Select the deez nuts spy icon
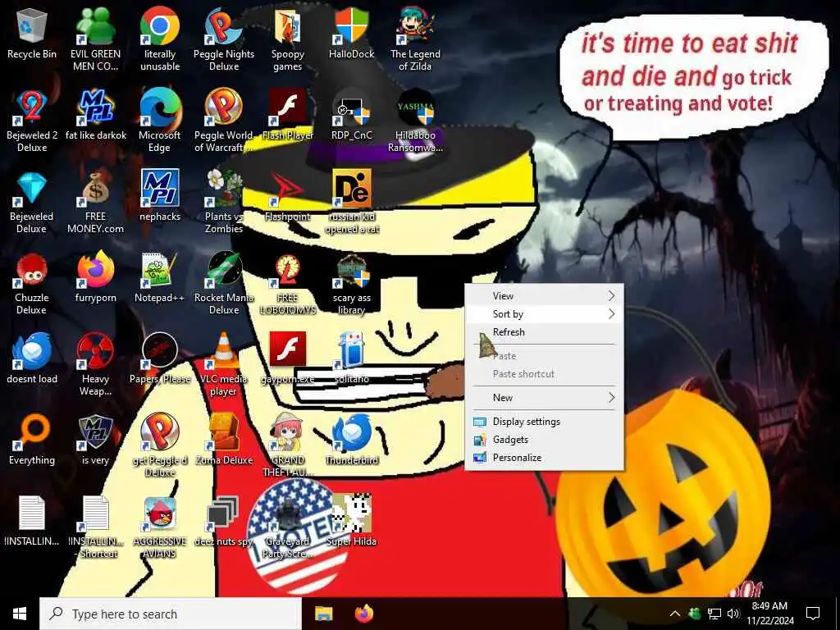Image resolution: width=840 pixels, height=630 pixels. 224,522
